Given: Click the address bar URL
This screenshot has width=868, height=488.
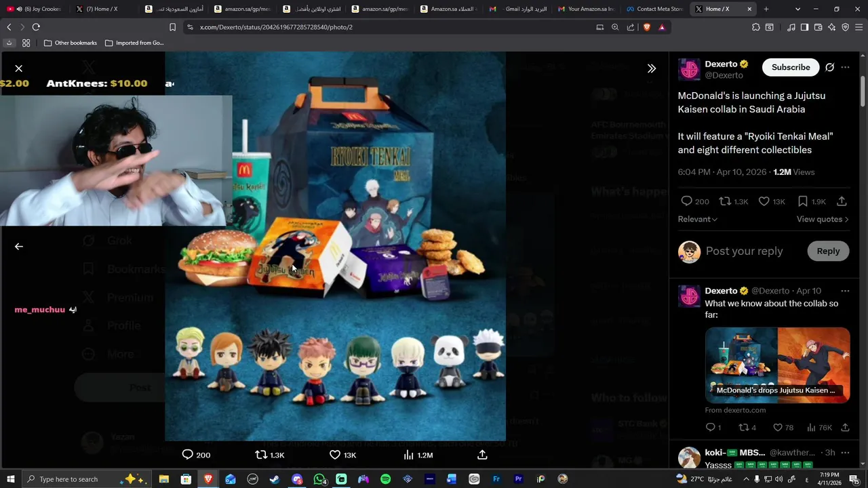Looking at the screenshot, I should click(x=276, y=27).
